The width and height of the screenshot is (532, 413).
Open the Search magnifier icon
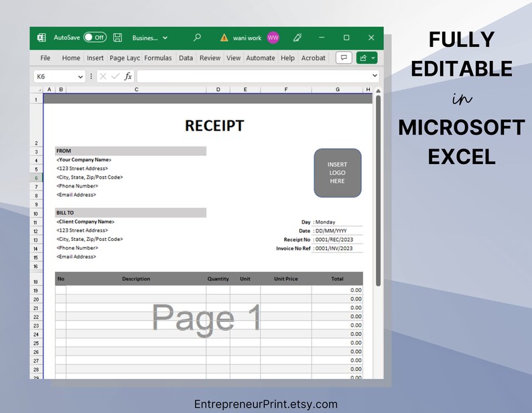[197, 37]
